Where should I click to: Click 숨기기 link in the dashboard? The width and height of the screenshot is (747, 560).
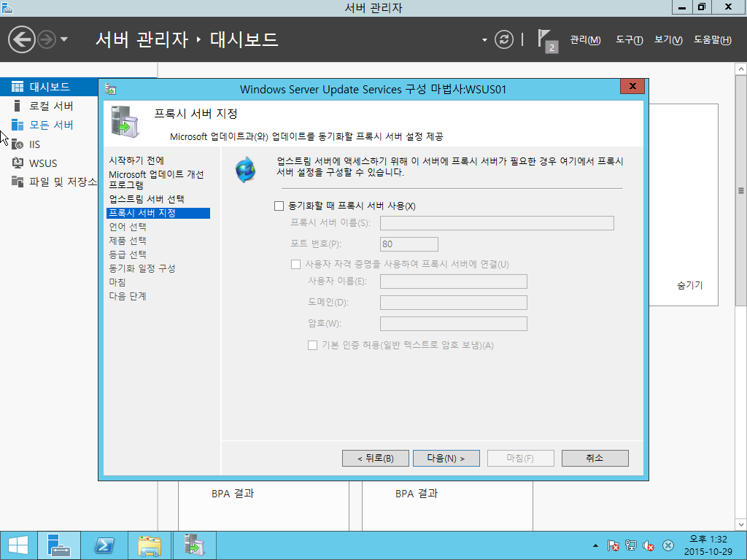coord(690,285)
